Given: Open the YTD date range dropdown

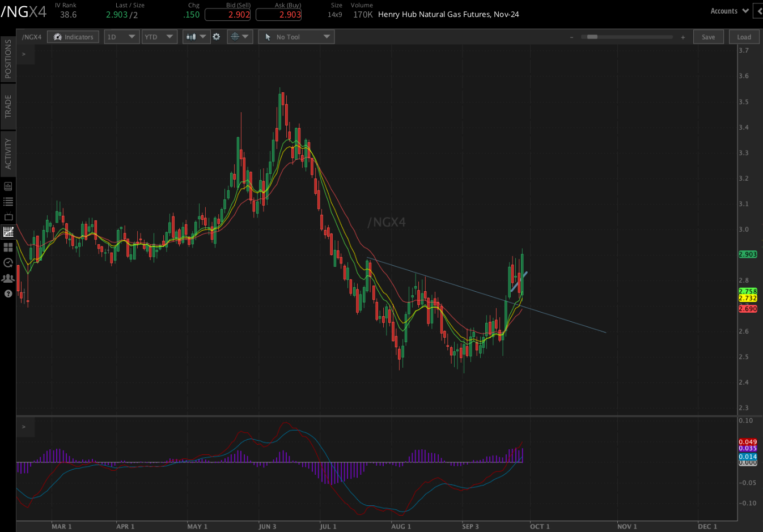Looking at the screenshot, I should point(159,37).
